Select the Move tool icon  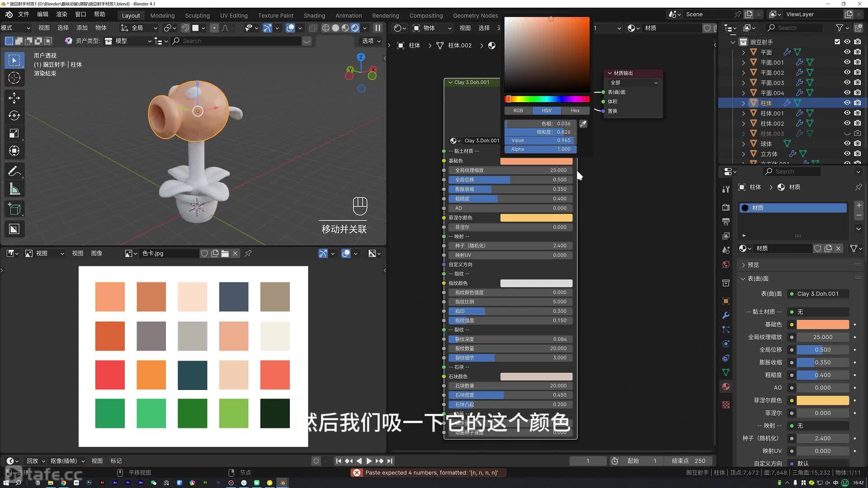(14, 97)
